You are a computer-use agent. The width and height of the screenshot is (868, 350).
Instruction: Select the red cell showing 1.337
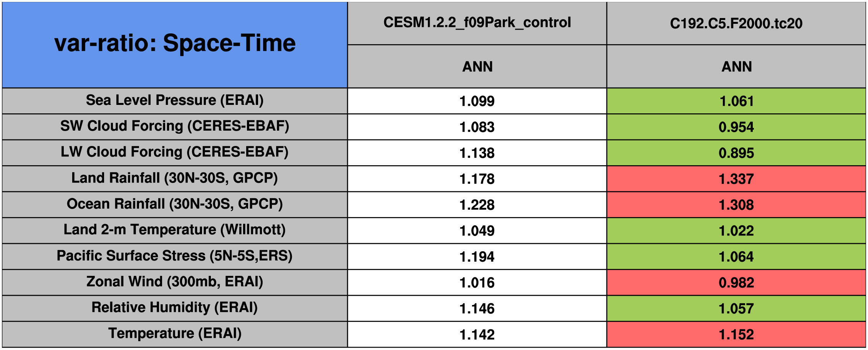pos(736,179)
